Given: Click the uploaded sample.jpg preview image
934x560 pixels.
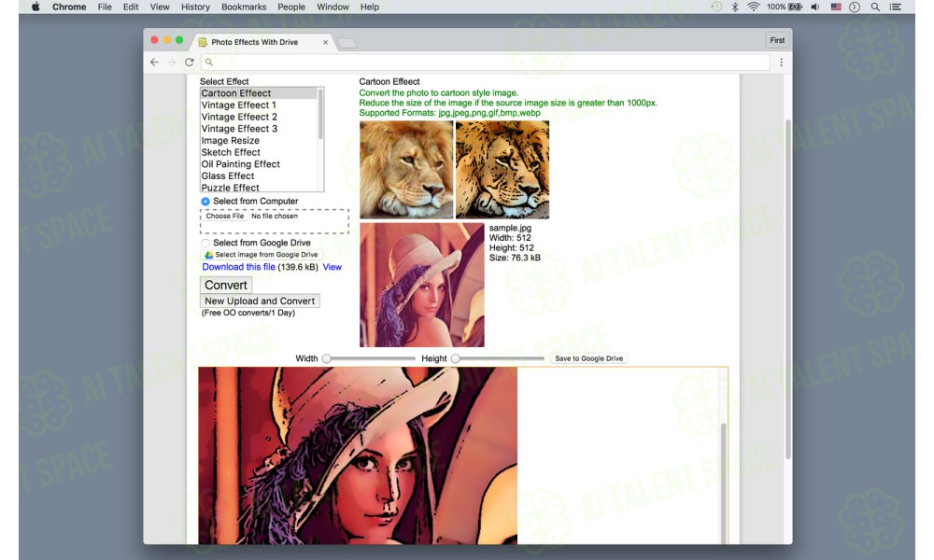Looking at the screenshot, I should point(422,285).
